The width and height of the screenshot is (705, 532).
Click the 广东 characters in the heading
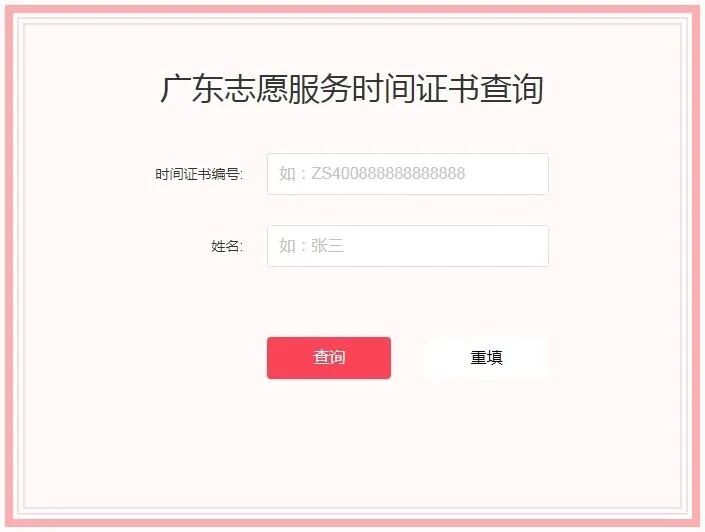coord(192,89)
